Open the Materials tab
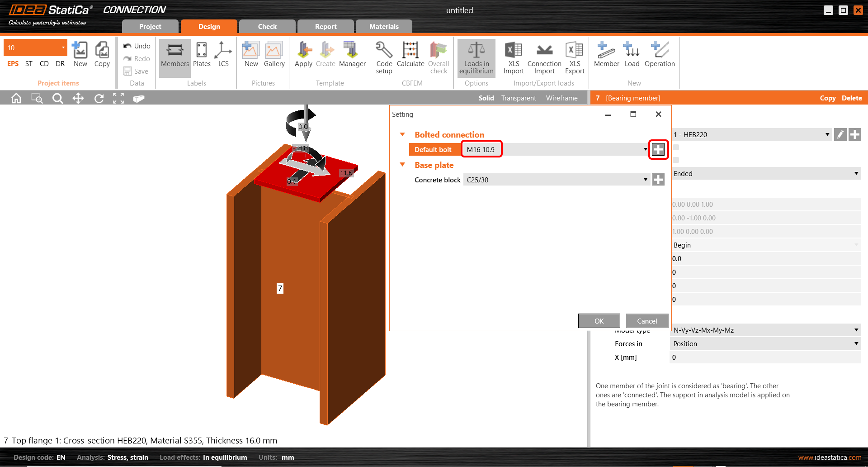868x467 pixels. coord(384,27)
